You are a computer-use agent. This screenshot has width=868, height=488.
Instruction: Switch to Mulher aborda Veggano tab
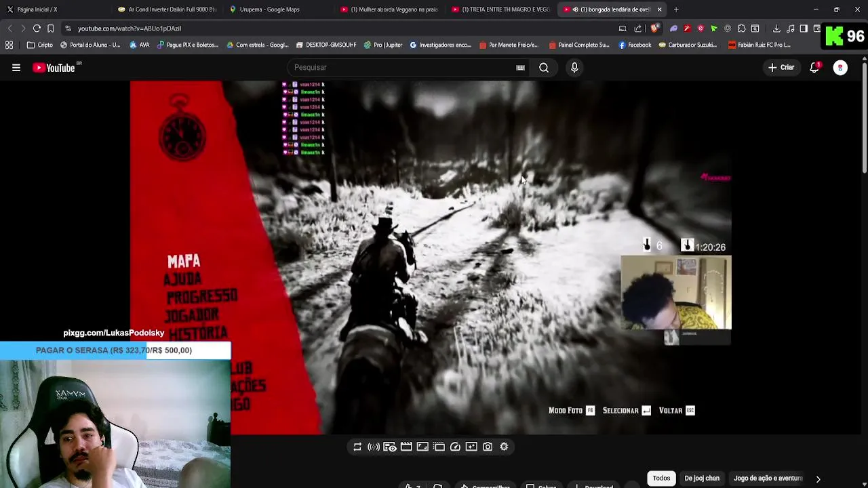(x=389, y=9)
